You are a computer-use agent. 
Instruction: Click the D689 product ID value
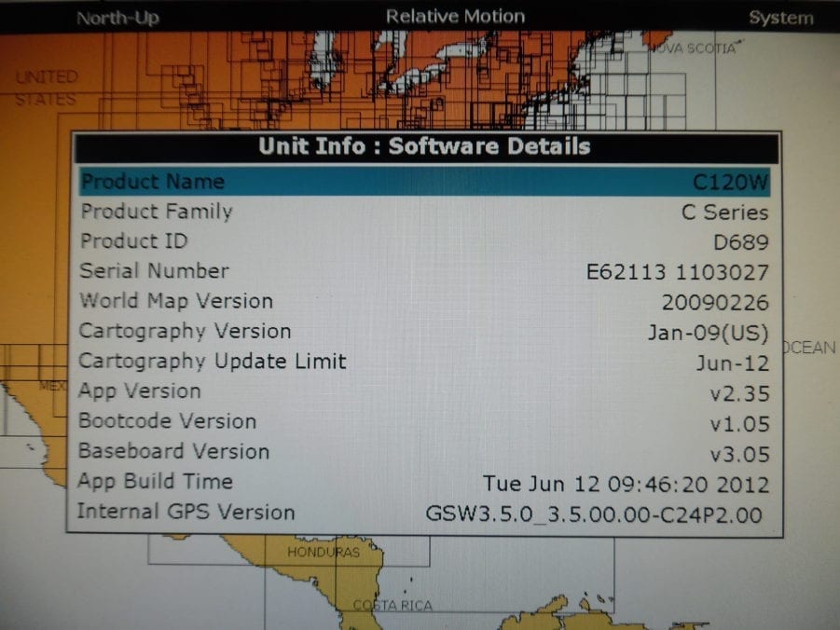(x=741, y=242)
